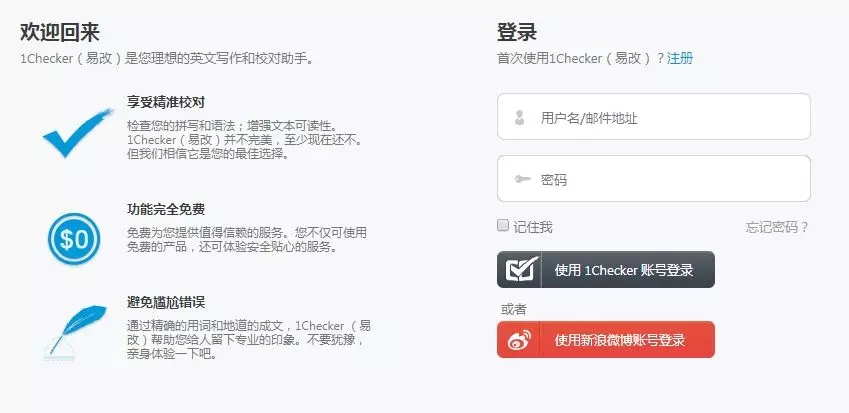Click the user silhouette icon in username field

(x=519, y=117)
